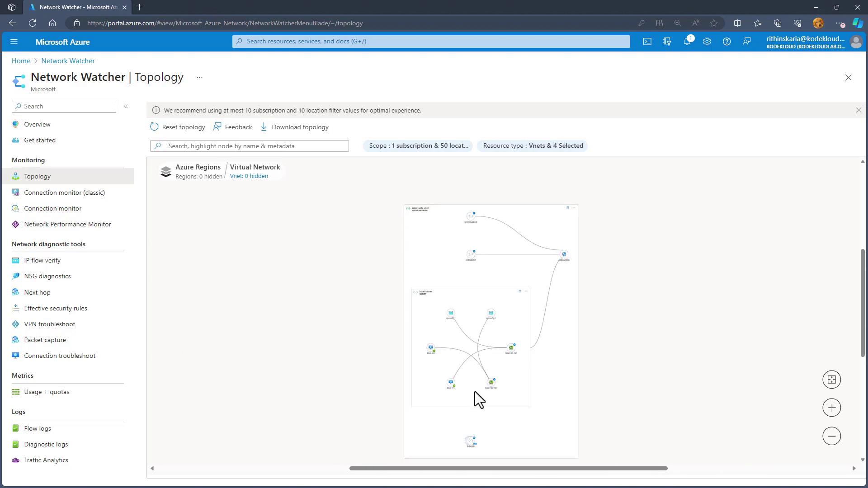868x488 pixels.
Task: Open NSG diagnostics from sidebar
Action: click(47, 276)
